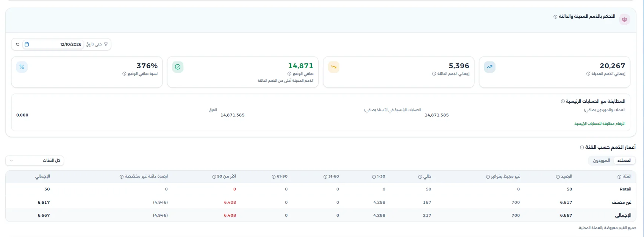
Task: Click the الفرق label in reconciliation section
Action: click(x=213, y=110)
